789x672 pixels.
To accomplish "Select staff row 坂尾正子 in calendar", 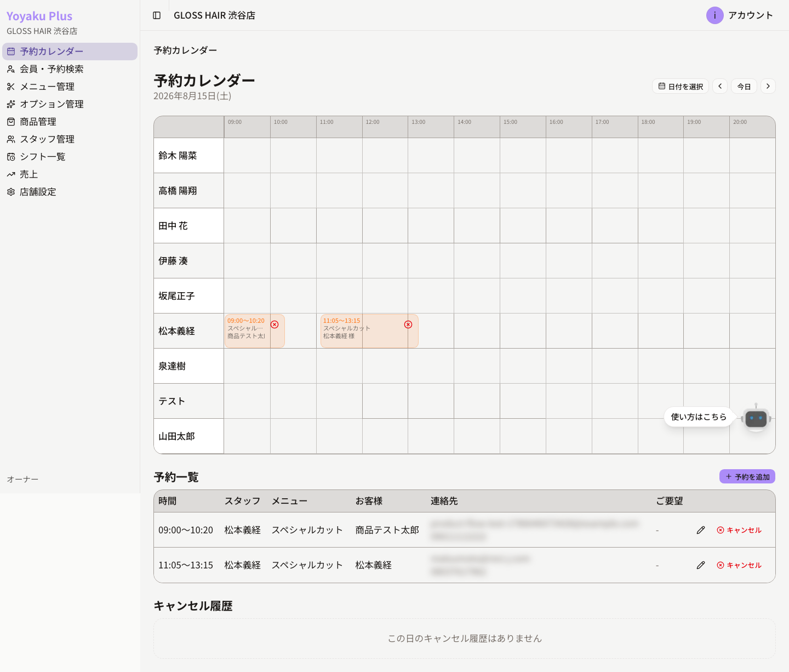I will pyautogui.click(x=188, y=296).
